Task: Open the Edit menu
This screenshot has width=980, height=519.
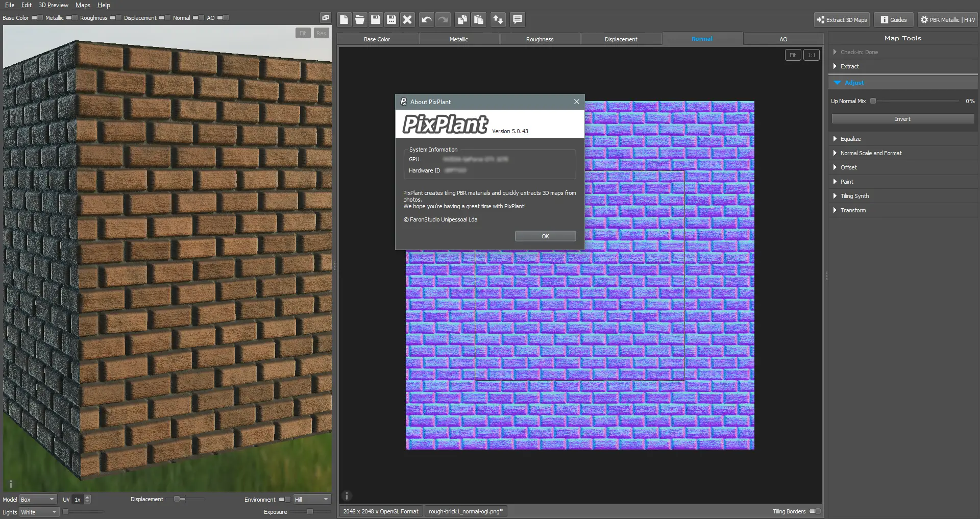Action: click(x=27, y=5)
